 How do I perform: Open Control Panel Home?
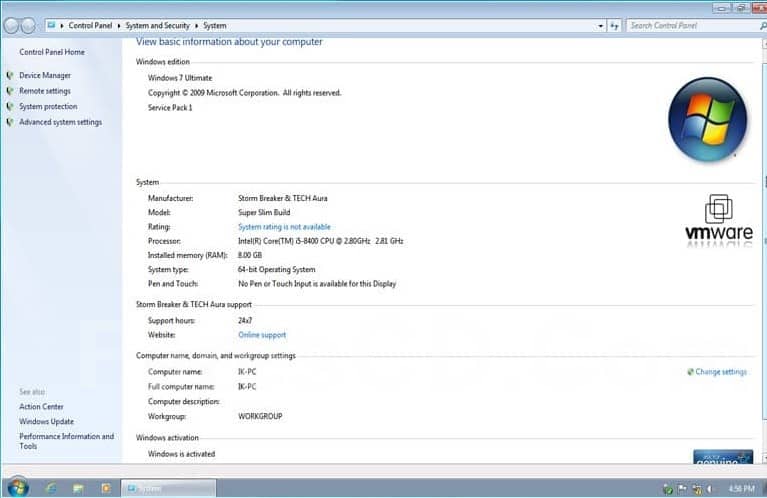coord(52,52)
